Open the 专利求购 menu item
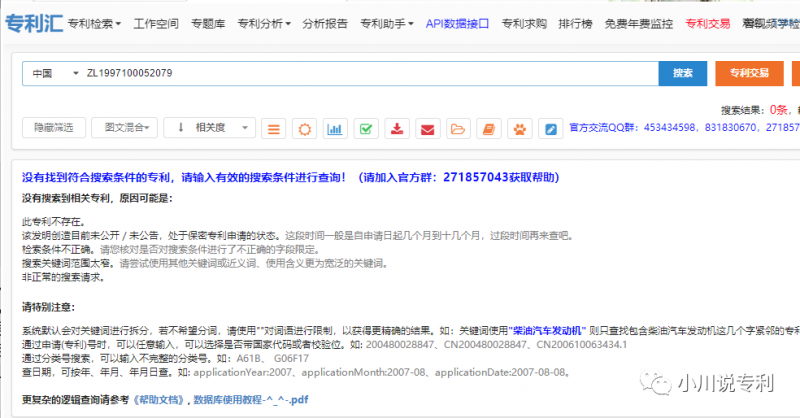 524,24
